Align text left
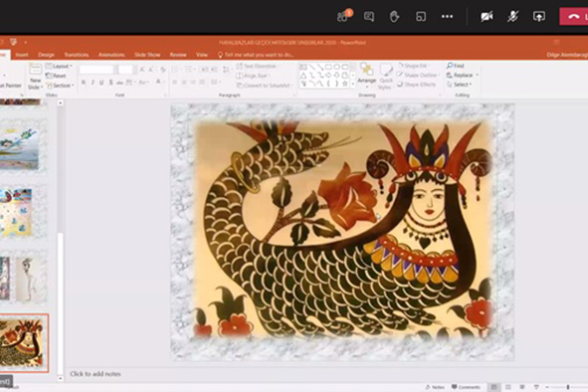 click(x=175, y=83)
